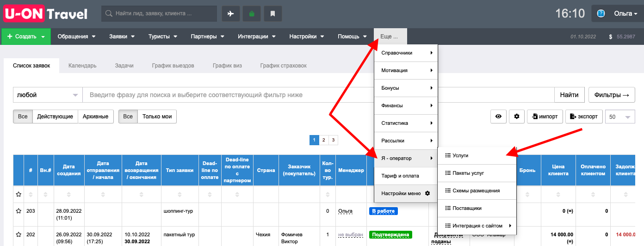
Task: Sort by Страна column arrows
Action: 266,194
